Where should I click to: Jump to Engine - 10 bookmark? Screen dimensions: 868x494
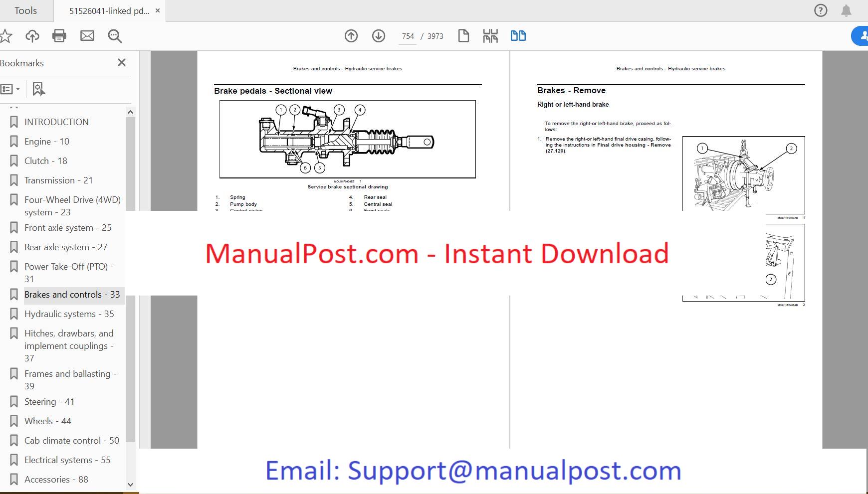tap(47, 142)
